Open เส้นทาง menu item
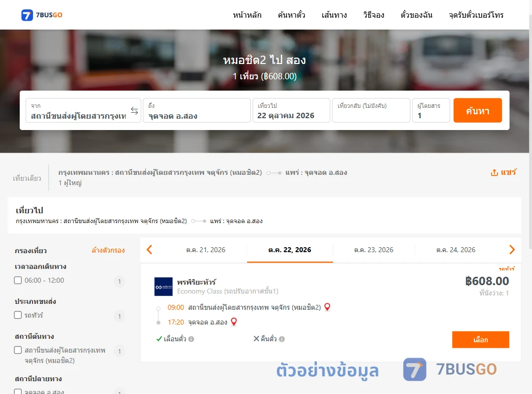The image size is (532, 394). tap(334, 15)
